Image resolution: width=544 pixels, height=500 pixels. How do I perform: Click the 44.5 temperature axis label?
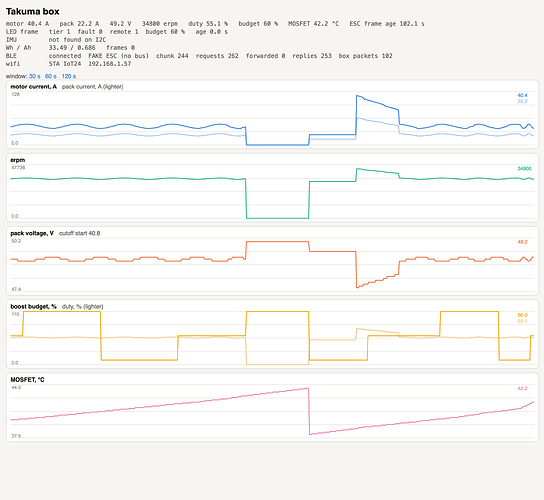pyautogui.click(x=16, y=387)
